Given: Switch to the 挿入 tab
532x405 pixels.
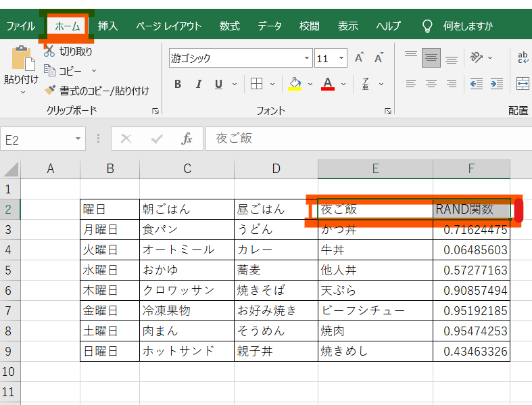Looking at the screenshot, I should pos(107,26).
